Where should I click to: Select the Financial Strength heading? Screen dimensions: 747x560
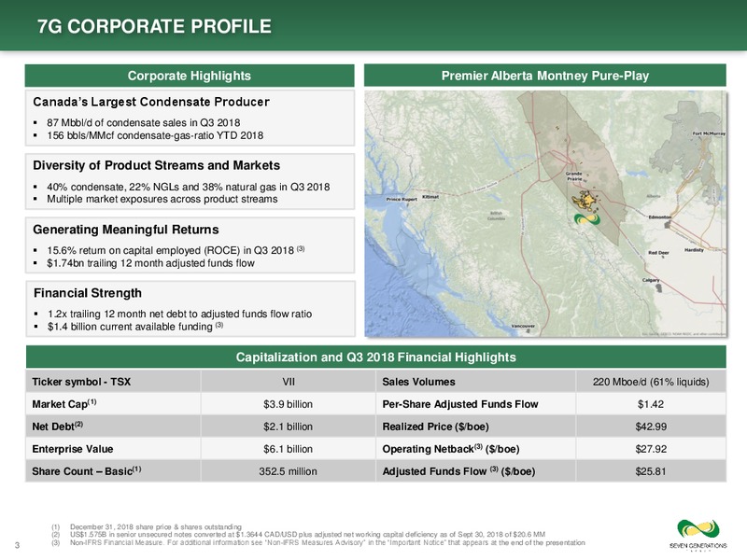click(88, 293)
